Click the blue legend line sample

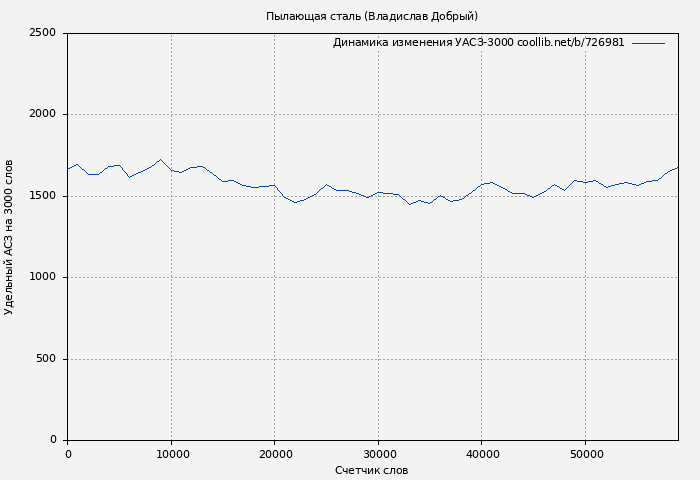[x=648, y=43]
